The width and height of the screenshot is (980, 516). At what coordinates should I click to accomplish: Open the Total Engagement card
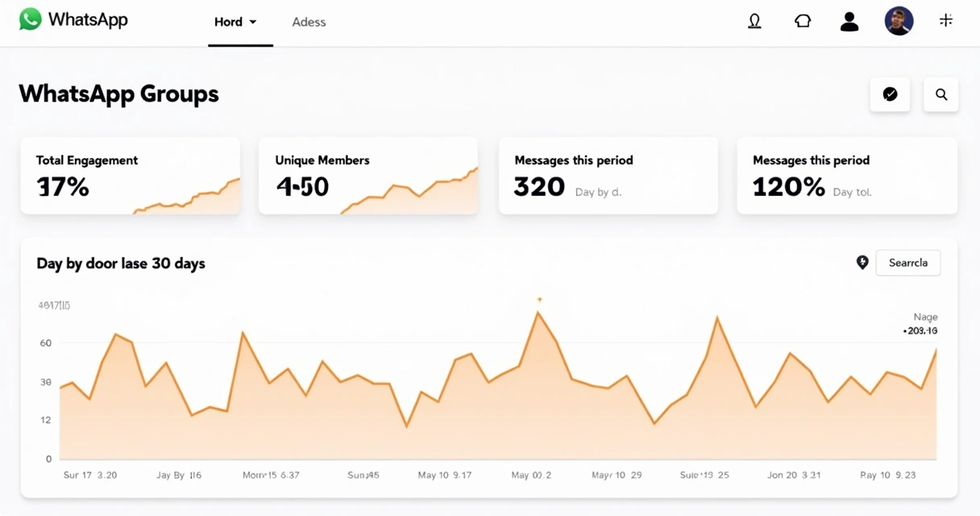(x=131, y=176)
